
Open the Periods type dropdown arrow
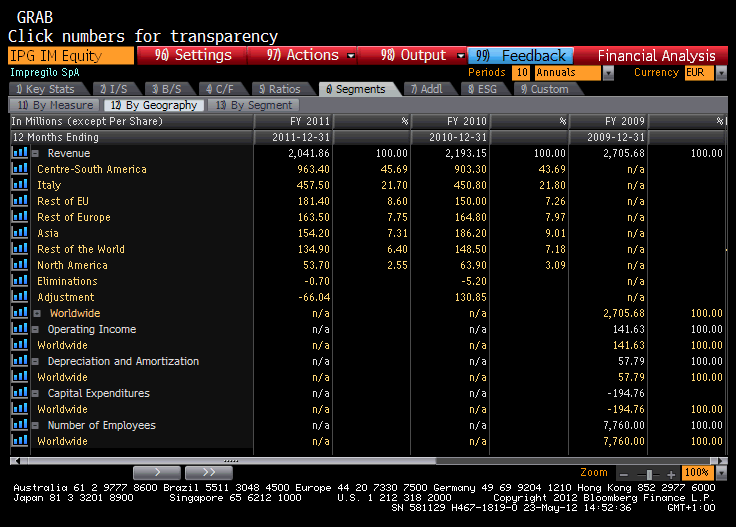click(x=608, y=73)
